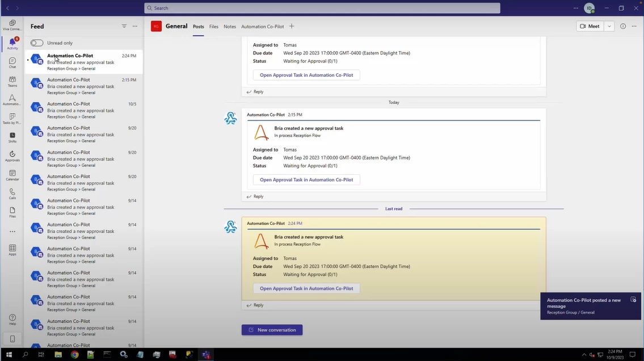Switch to the Posts tab
The width and height of the screenshot is (644, 361).
pos(199,26)
